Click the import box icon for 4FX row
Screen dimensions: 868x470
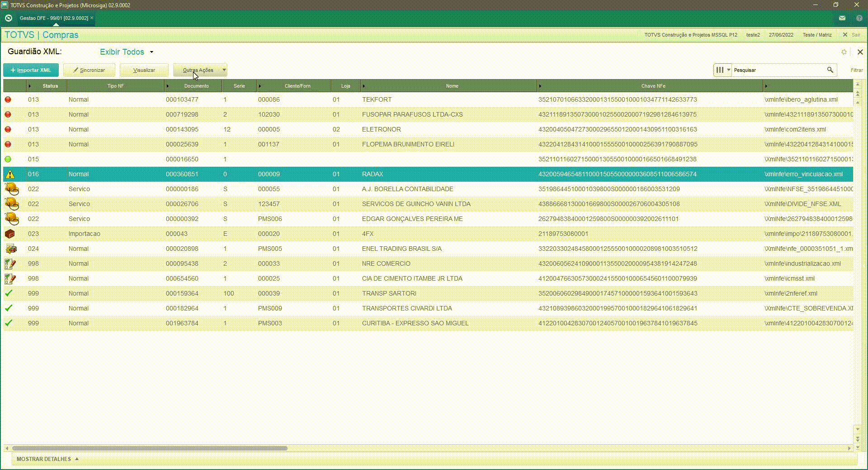pos(9,234)
